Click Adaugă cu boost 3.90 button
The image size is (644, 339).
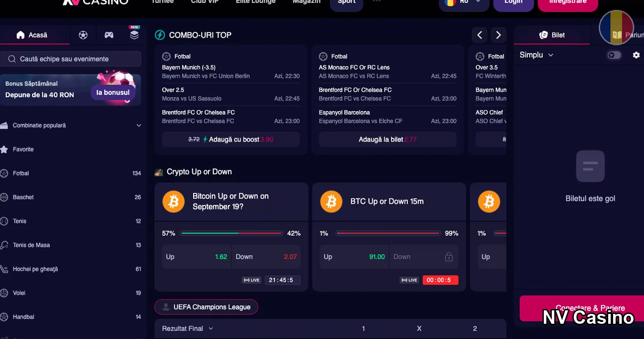231,139
